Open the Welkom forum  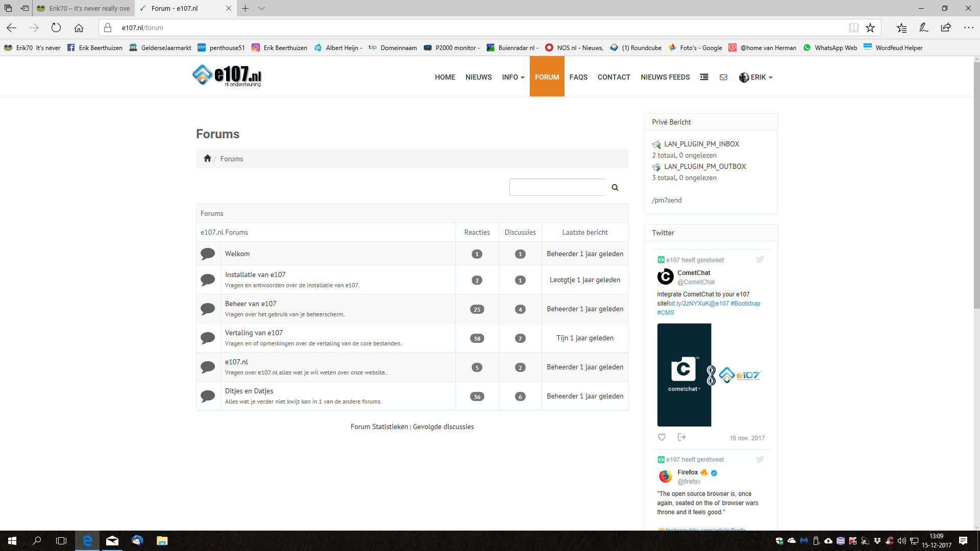[237, 254]
